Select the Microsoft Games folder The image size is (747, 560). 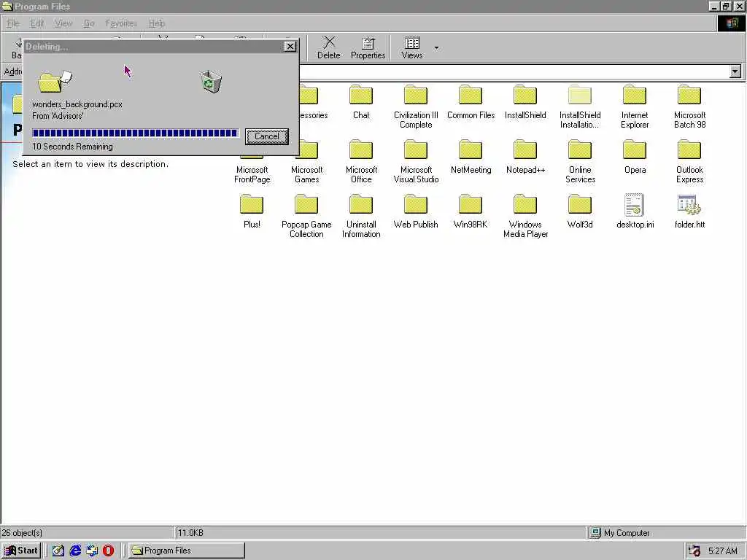click(307, 162)
